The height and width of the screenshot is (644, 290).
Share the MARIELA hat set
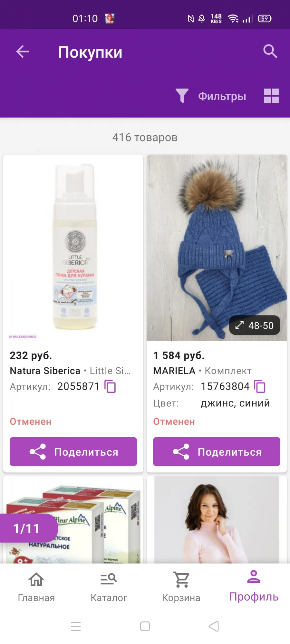[217, 451]
